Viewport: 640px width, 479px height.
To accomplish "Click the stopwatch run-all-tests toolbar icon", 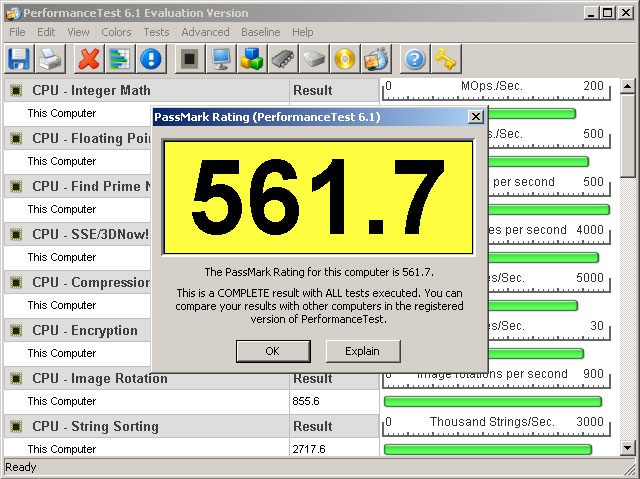I will (x=376, y=59).
